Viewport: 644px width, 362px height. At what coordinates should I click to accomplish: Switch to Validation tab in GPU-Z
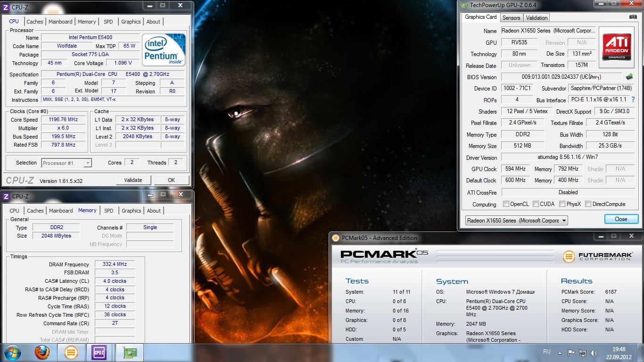point(537,18)
